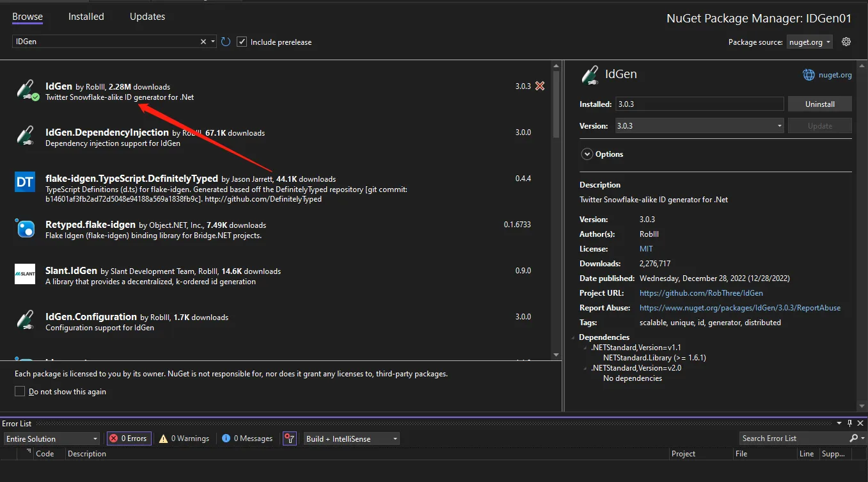
Task: Open the nuget.org link in details pane
Action: pyautogui.click(x=835, y=75)
